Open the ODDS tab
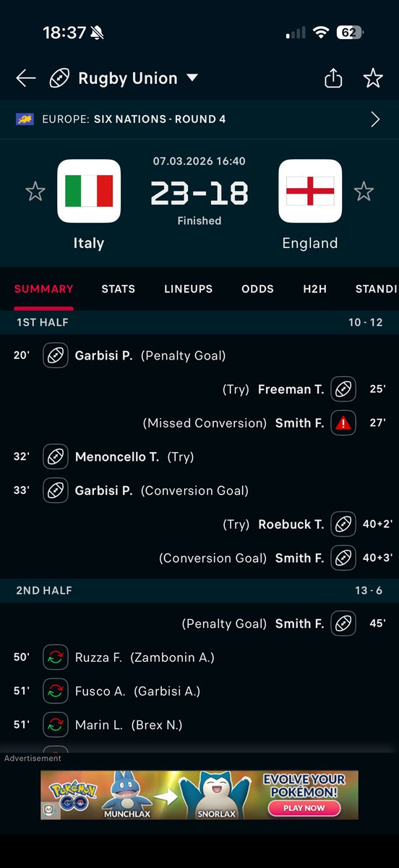This screenshot has height=868, width=399. [258, 289]
